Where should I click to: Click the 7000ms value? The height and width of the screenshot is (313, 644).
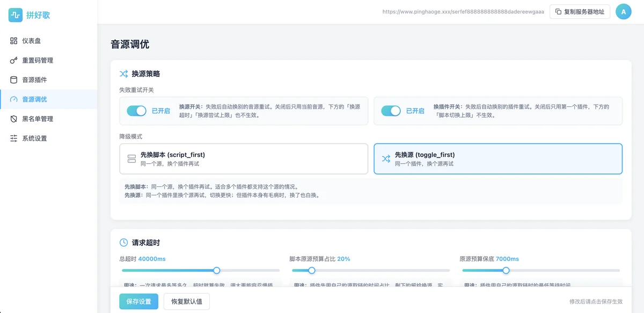click(507, 259)
